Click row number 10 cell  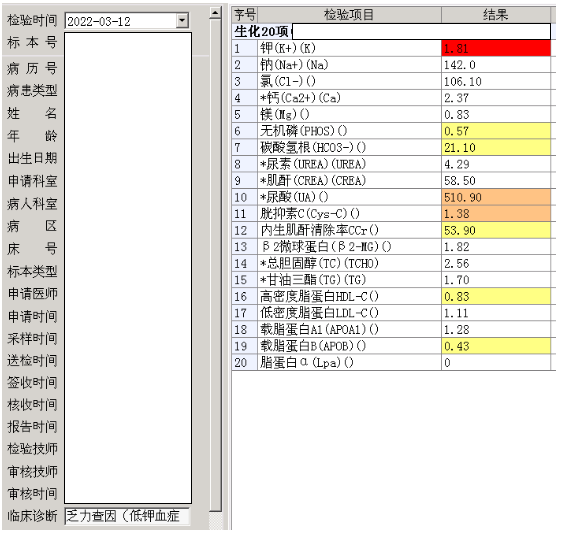coord(245,197)
